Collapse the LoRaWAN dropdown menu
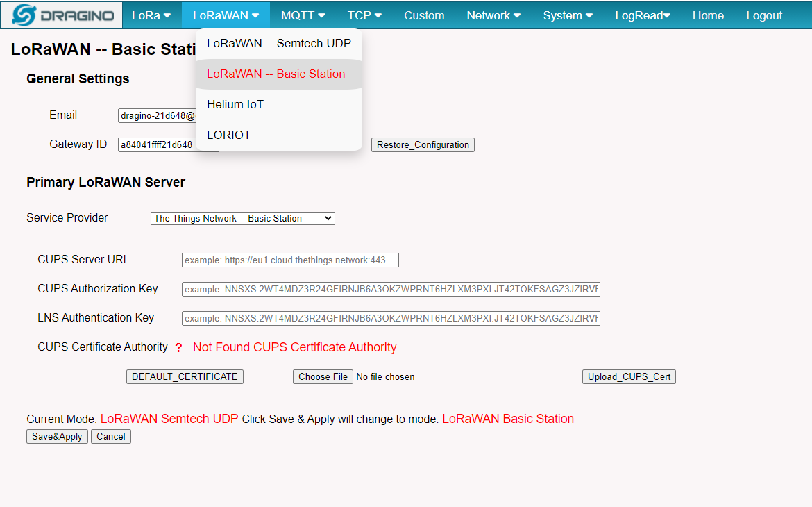 pos(226,15)
